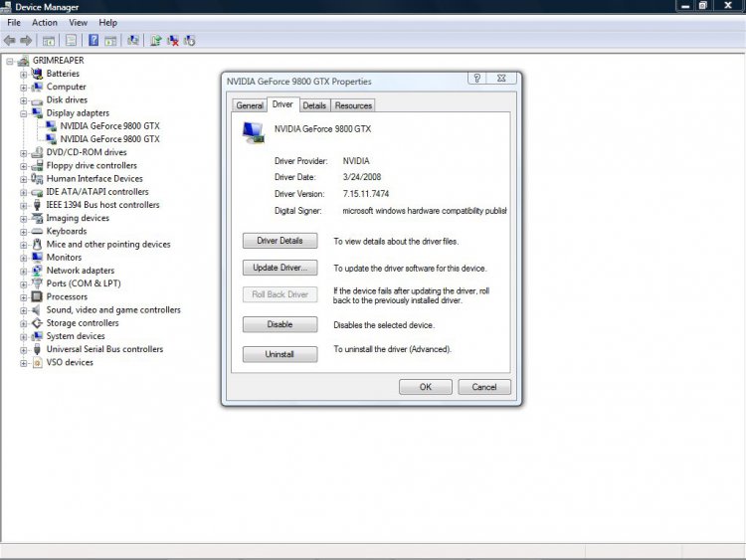Select the Driver tab
The width and height of the screenshot is (746, 560).
282,104
